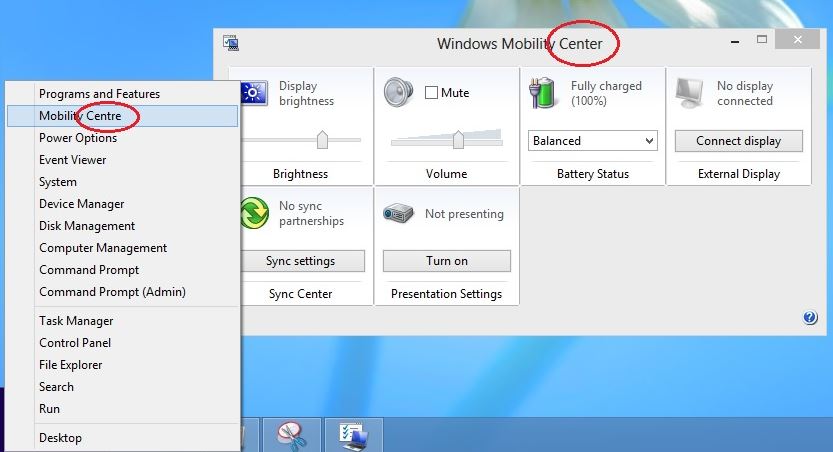The height and width of the screenshot is (452, 833).
Task: Click the Windows Mobility Center title text
Action: pos(520,44)
